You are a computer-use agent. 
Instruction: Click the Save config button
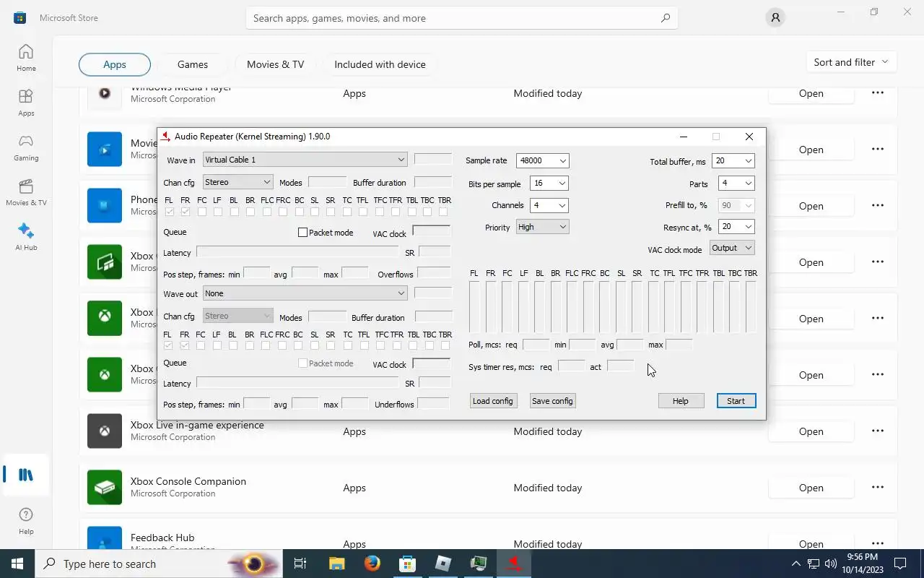[x=552, y=401]
